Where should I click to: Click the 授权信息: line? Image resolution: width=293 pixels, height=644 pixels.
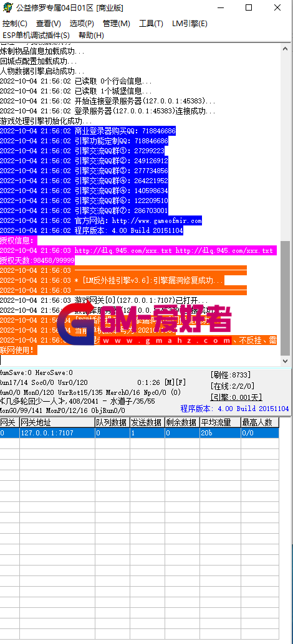(x=18, y=240)
